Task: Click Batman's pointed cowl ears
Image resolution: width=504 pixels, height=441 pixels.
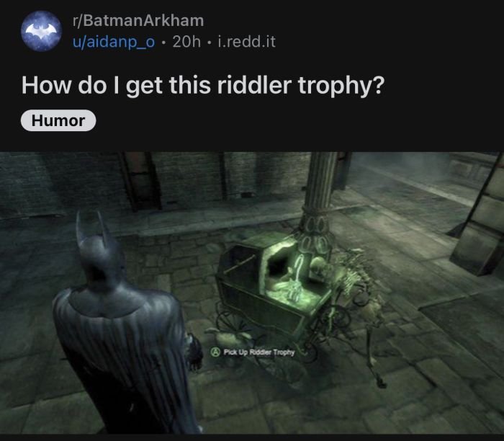Action: [93, 225]
